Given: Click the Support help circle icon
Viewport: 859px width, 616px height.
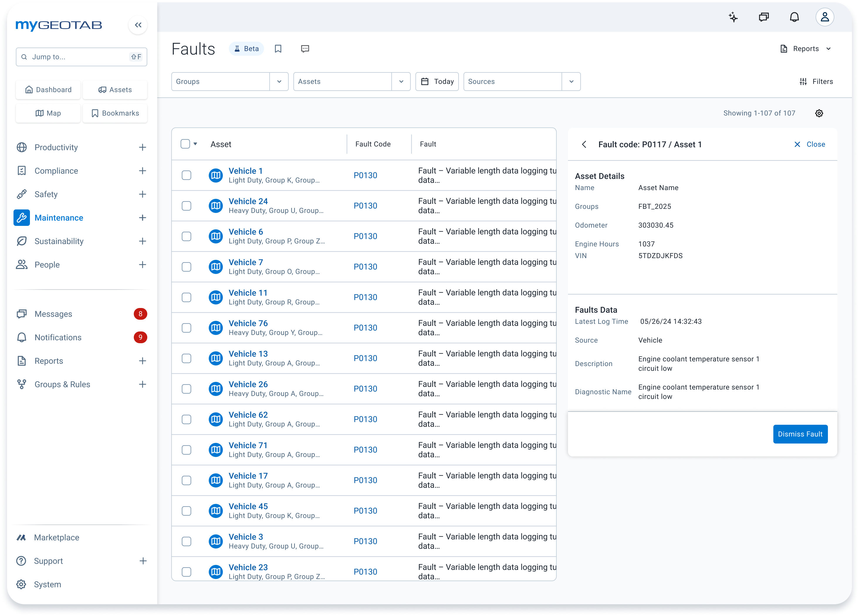Looking at the screenshot, I should tap(21, 561).
